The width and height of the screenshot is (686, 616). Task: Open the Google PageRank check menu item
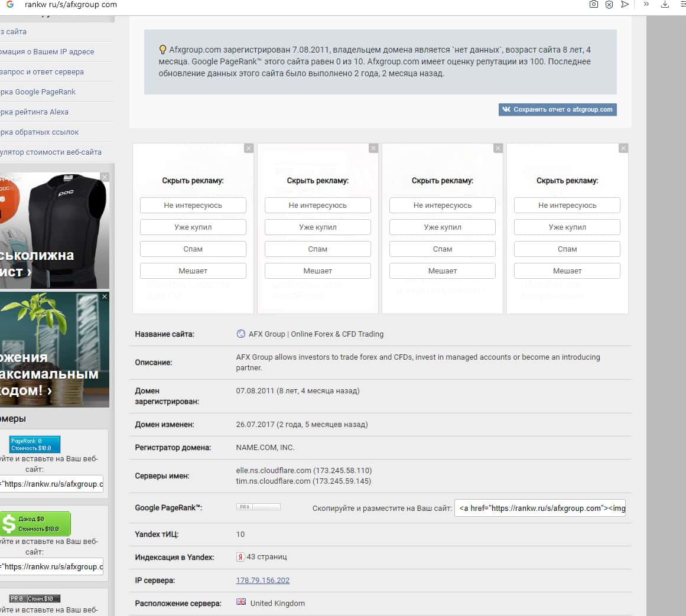point(39,92)
